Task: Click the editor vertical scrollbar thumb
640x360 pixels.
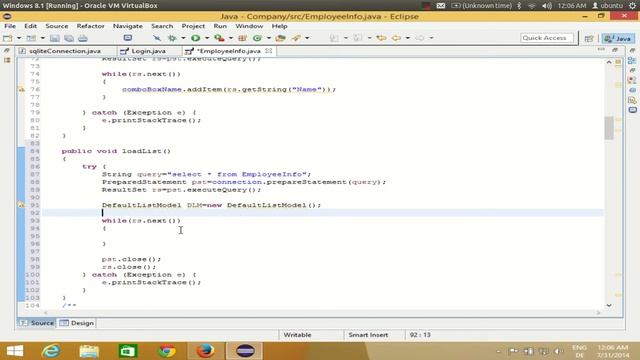Action: coord(609,128)
